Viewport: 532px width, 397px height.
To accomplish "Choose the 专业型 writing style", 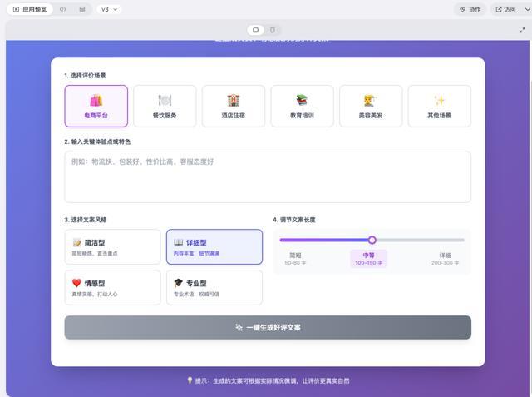I will [214, 288].
